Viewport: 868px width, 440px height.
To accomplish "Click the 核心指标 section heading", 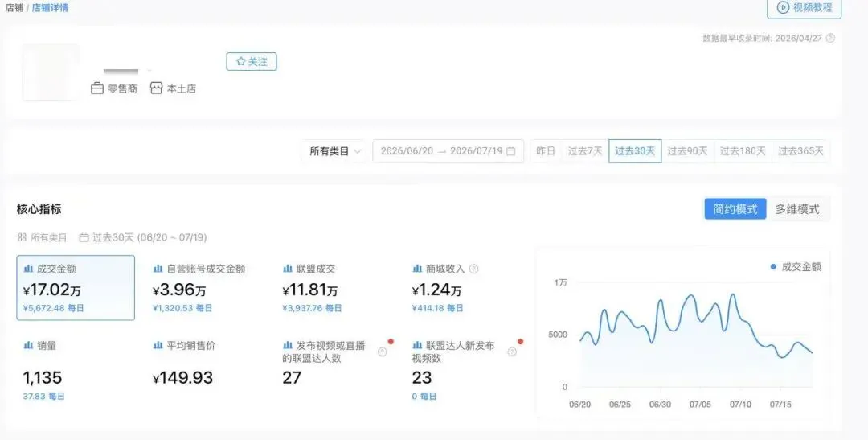I will (x=39, y=209).
